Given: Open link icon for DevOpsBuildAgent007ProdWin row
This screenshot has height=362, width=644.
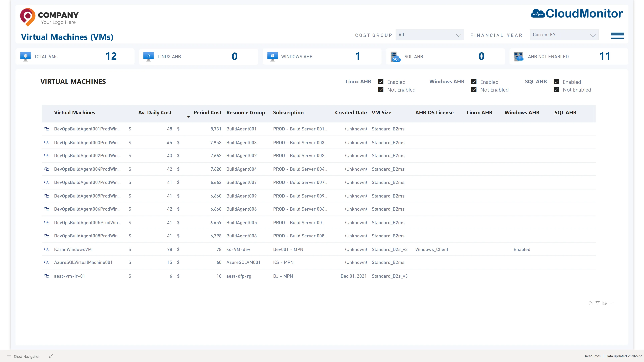Looking at the screenshot, I should 46,182.
